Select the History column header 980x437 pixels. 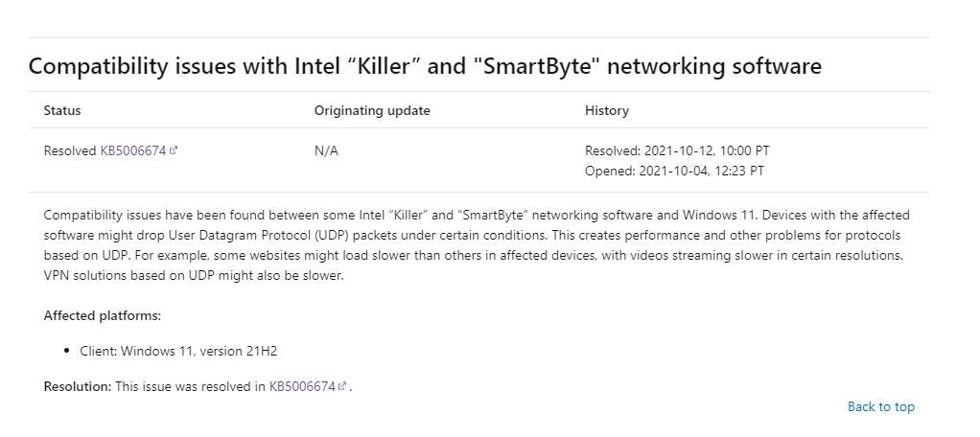(x=607, y=110)
